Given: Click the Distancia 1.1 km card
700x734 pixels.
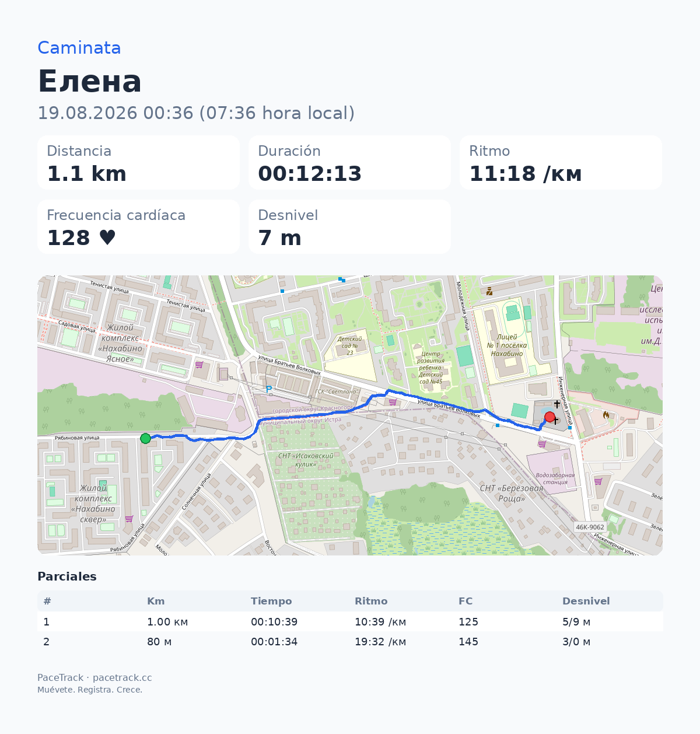Looking at the screenshot, I should pos(139,163).
